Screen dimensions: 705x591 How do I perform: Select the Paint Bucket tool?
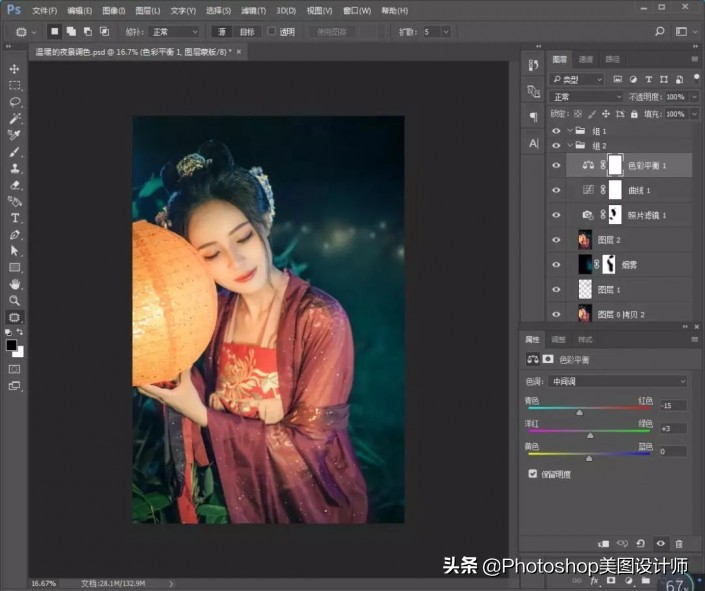(x=14, y=201)
